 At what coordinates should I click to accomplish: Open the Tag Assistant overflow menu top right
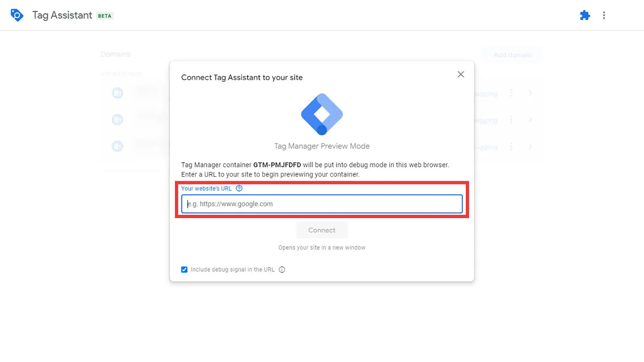pos(604,15)
